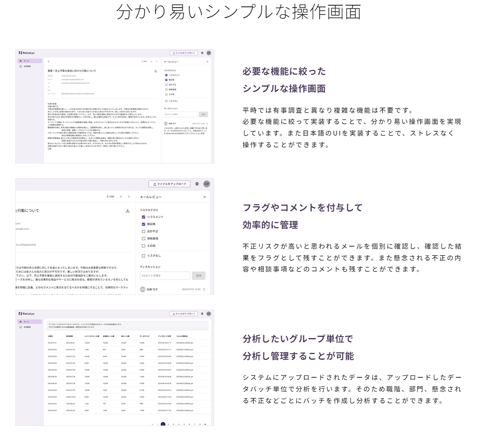Click the last-page arrow in the batch table pagination
Screen dimensions: 487x448
(x=205, y=424)
